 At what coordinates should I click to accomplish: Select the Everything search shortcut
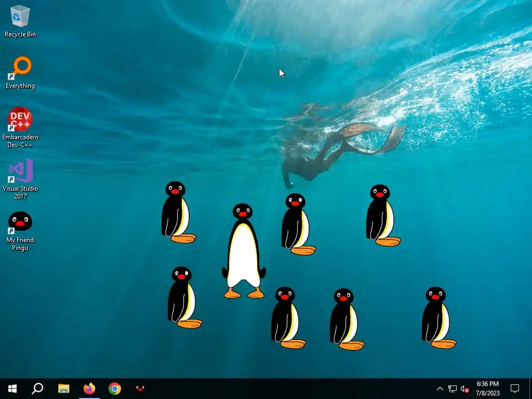[x=20, y=73]
